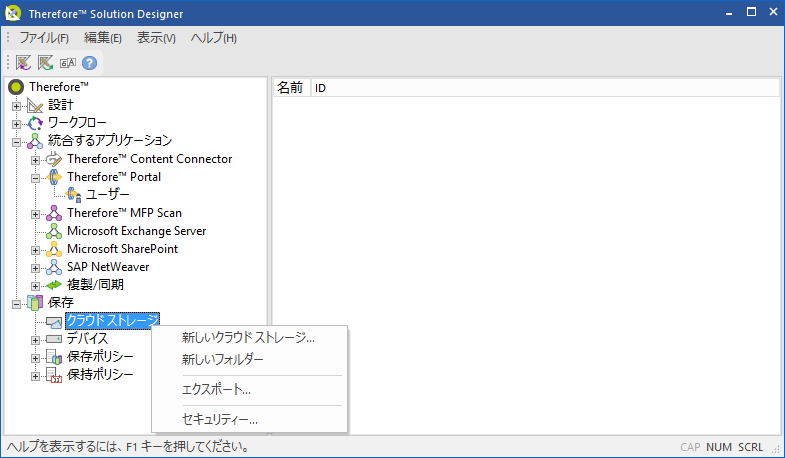
Task: Click the Microsoft Exchange Server icon
Action: click(x=54, y=231)
